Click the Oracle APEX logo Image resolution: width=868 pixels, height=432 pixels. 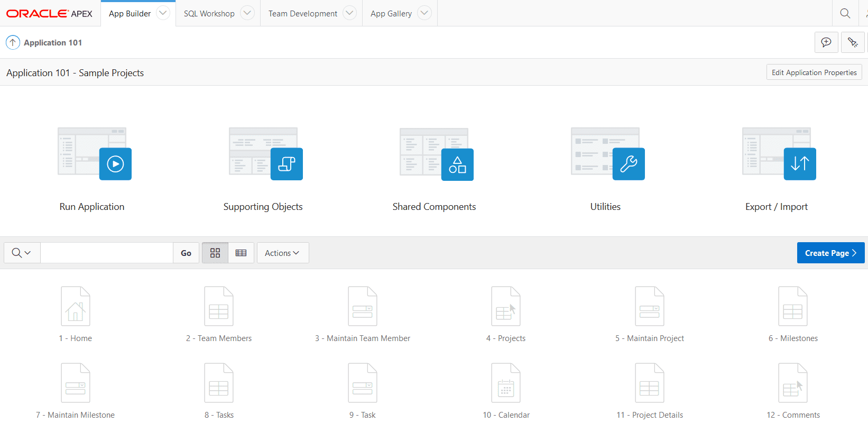pyautogui.click(x=49, y=13)
